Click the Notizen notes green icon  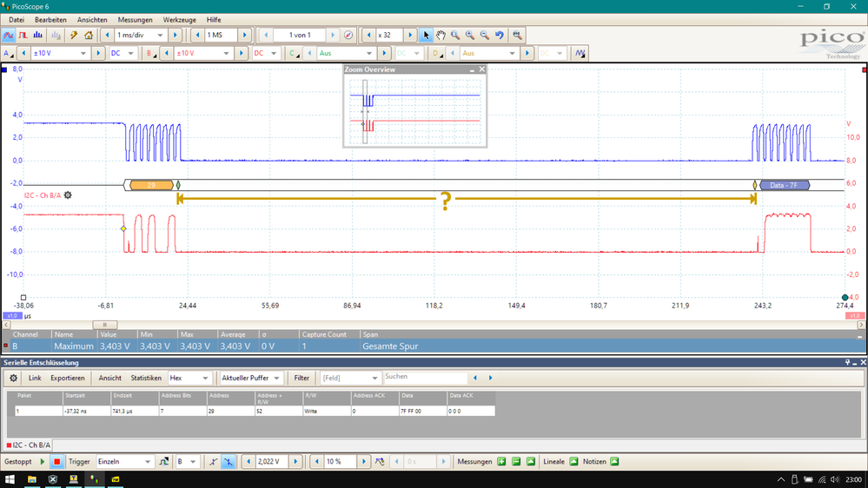[614, 461]
